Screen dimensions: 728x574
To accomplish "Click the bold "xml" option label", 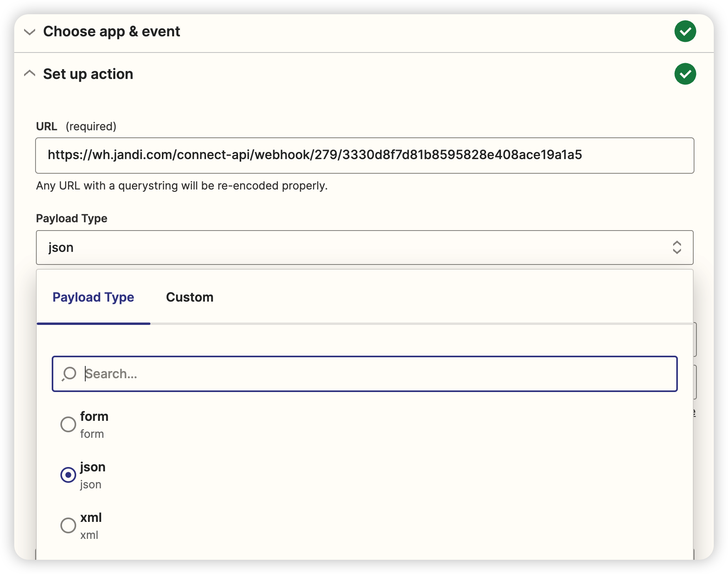I will (x=91, y=518).
